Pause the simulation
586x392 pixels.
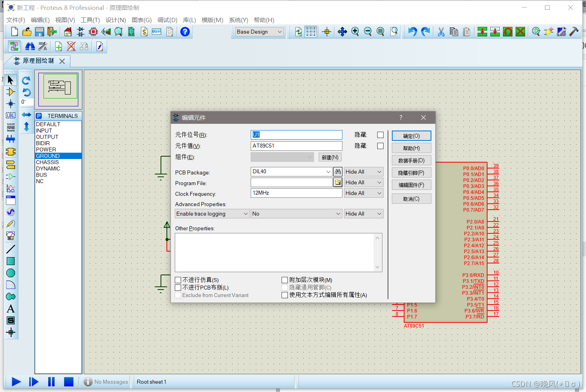(51, 382)
